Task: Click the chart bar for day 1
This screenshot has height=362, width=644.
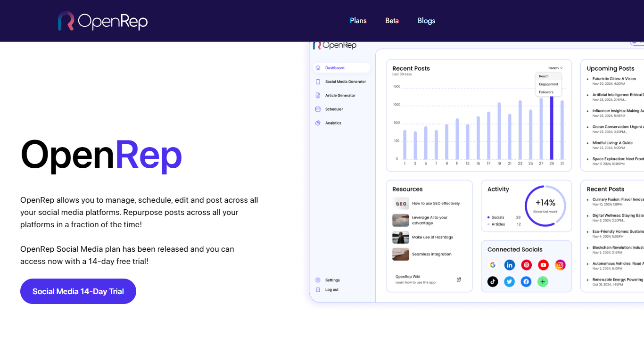Action: 405,145
